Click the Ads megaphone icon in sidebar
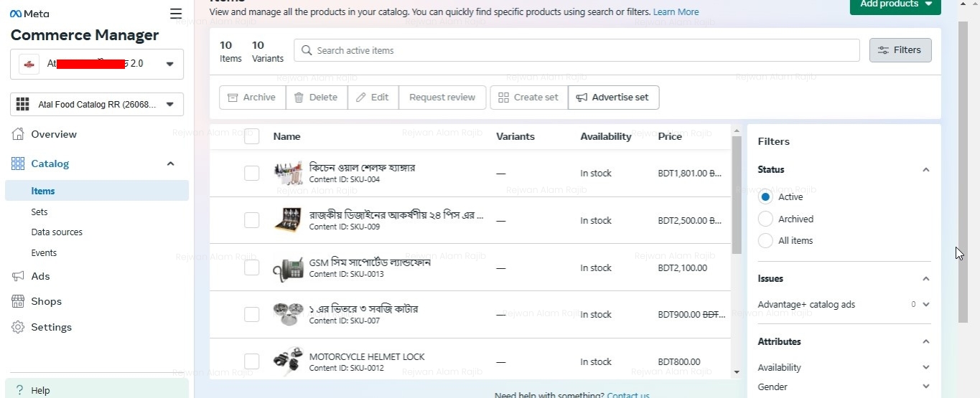The image size is (980, 398). 18,276
